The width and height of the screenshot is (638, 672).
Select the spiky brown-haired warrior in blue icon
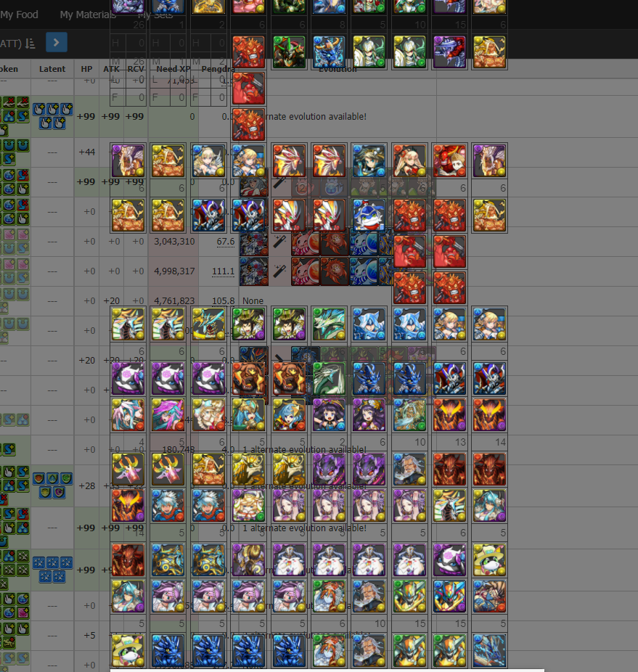click(489, 596)
